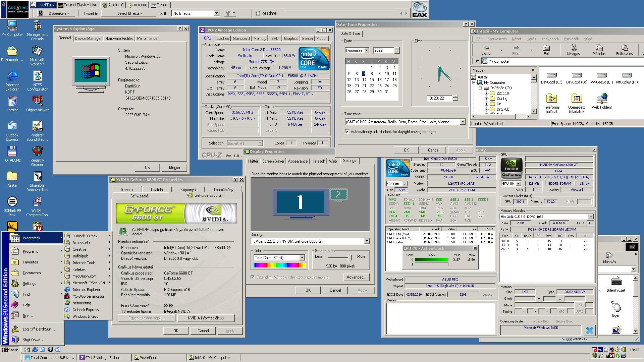Viewport: 644px width, 362px height.
Task: Click the time field 18:23:22
Action: click(439, 98)
